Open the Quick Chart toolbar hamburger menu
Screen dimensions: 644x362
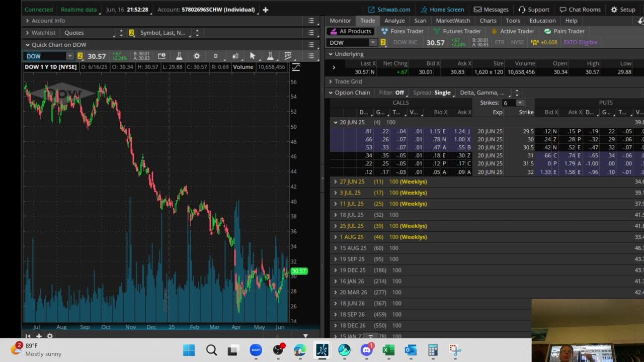click(311, 56)
